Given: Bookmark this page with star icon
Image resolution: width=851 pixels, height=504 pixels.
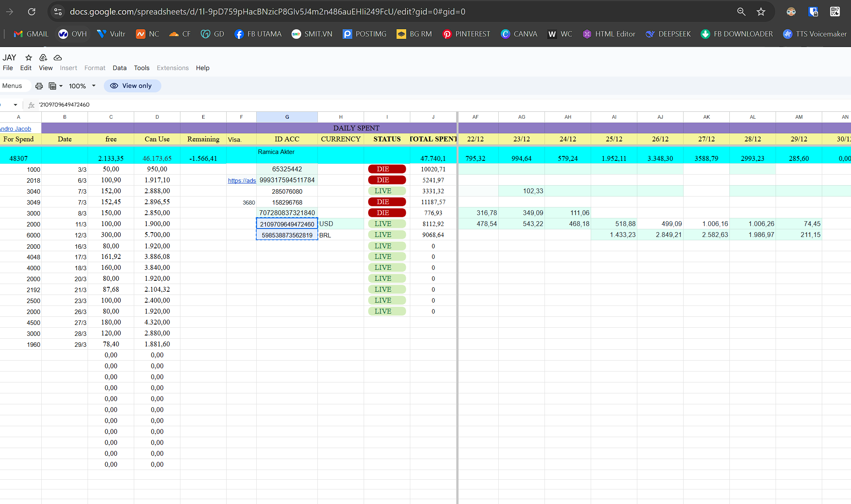Looking at the screenshot, I should click(761, 12).
